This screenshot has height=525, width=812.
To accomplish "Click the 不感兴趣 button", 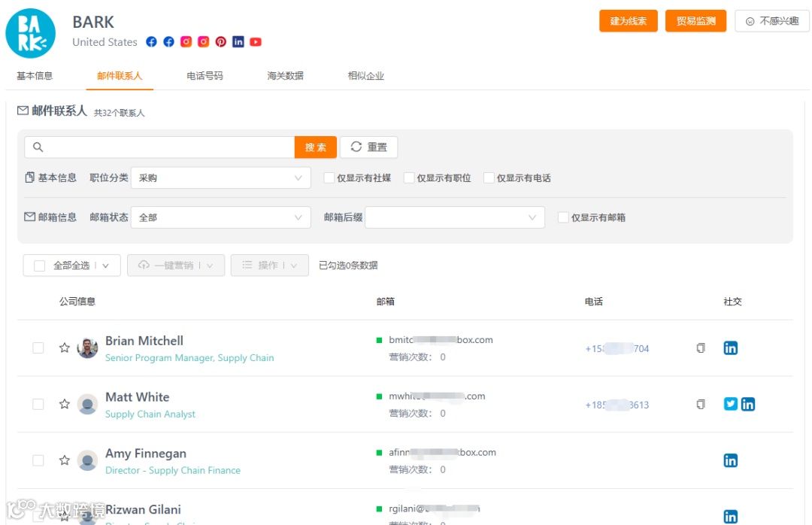I will pyautogui.click(x=771, y=21).
